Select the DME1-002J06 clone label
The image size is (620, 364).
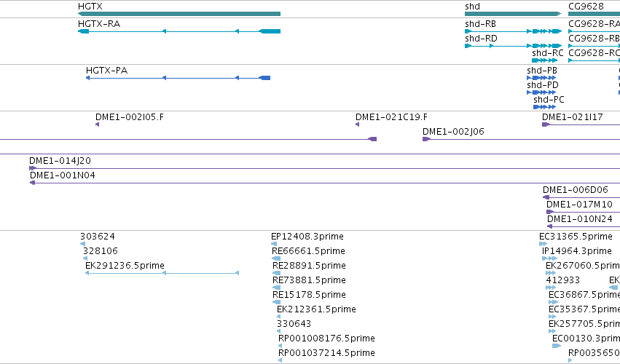pos(453,132)
